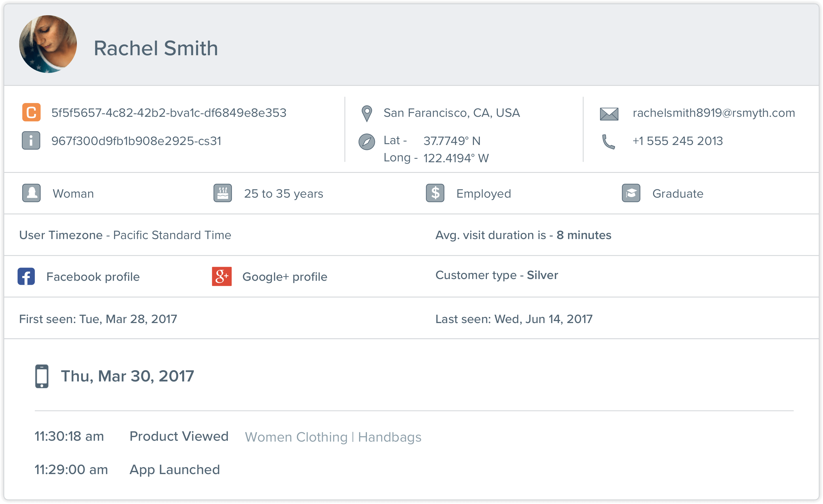Select the birthday cake icon for age range
Image resolution: width=823 pixels, height=504 pixels.
pyautogui.click(x=222, y=193)
